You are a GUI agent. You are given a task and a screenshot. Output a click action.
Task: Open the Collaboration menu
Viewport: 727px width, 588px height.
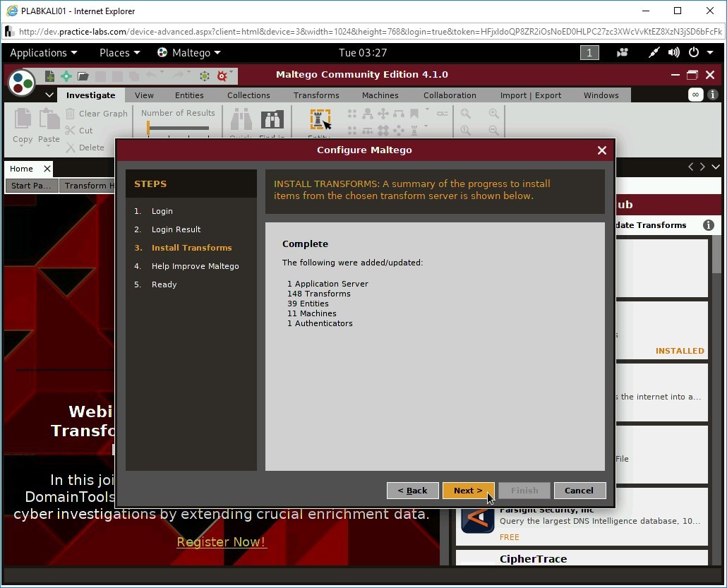[450, 95]
